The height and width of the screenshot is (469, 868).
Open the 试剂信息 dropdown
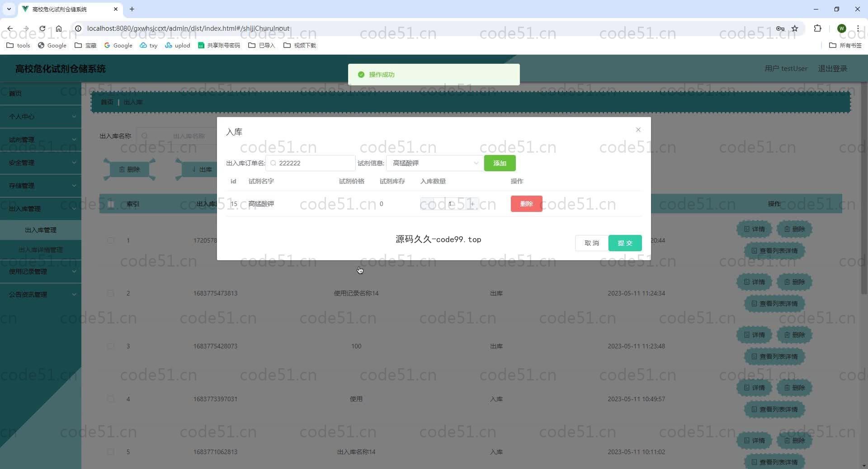[434, 163]
